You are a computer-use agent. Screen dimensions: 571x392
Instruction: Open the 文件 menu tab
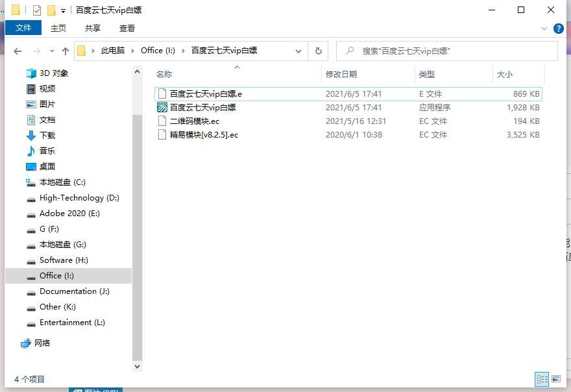pos(23,28)
